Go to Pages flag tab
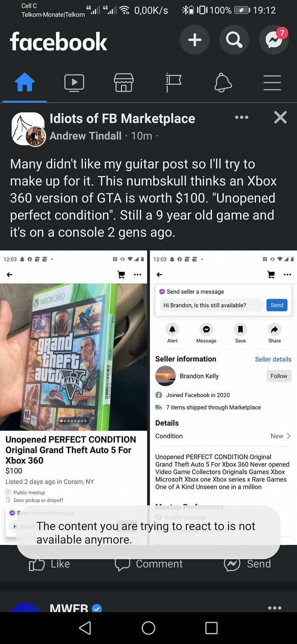 [x=173, y=82]
